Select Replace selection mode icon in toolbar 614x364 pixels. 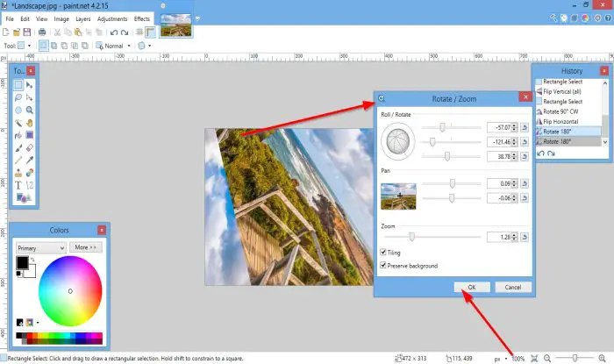[x=44, y=46]
